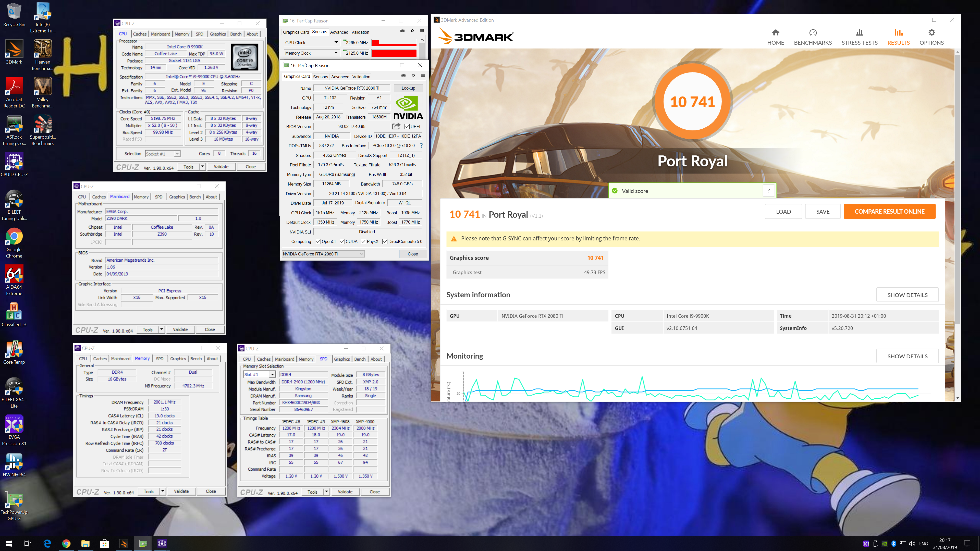Switch to About tab in CPU-Z SPD window
The width and height of the screenshot is (980, 551).
[376, 359]
